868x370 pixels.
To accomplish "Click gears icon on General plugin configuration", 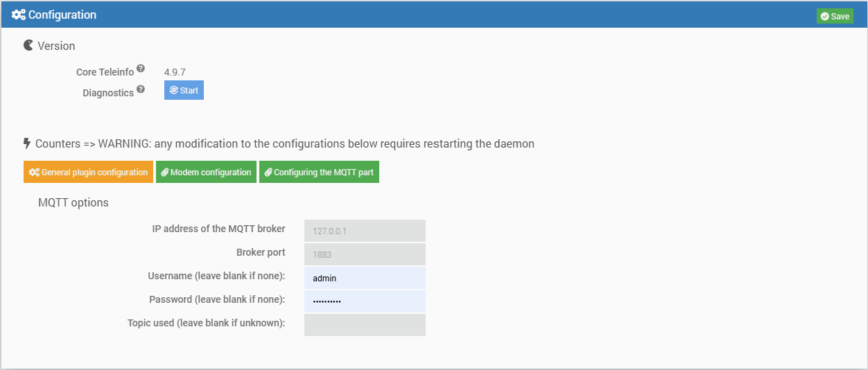I will point(33,173).
